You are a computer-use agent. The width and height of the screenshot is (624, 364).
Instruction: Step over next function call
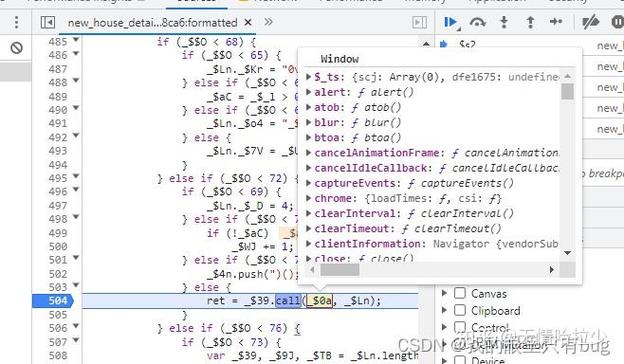click(x=478, y=22)
